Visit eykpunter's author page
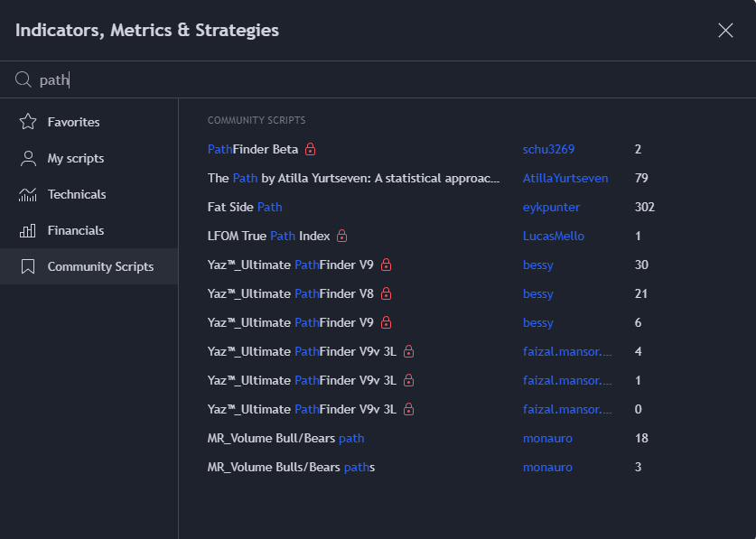This screenshot has height=539, width=756. [x=551, y=207]
